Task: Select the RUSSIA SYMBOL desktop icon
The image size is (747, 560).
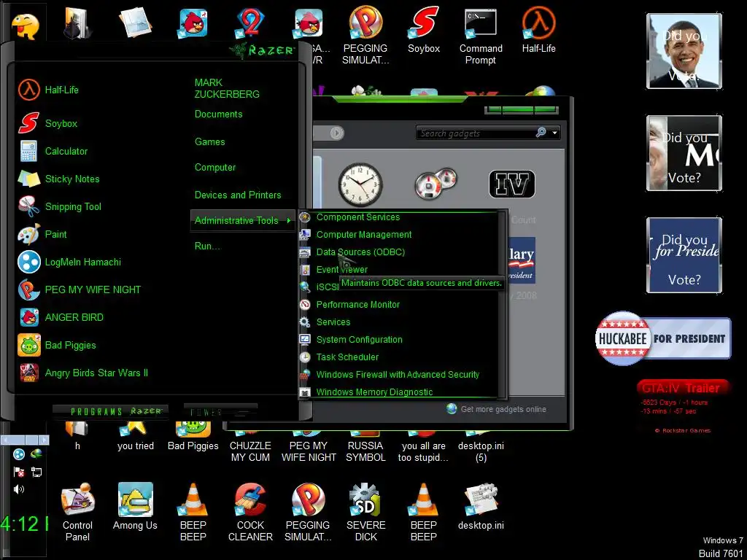Action: pyautogui.click(x=366, y=440)
